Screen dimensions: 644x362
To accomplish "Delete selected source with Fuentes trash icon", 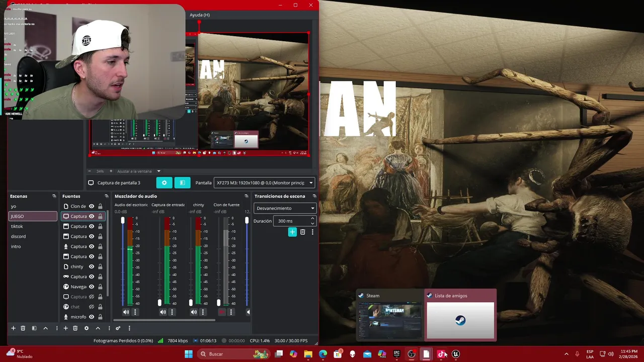I will [75, 328].
